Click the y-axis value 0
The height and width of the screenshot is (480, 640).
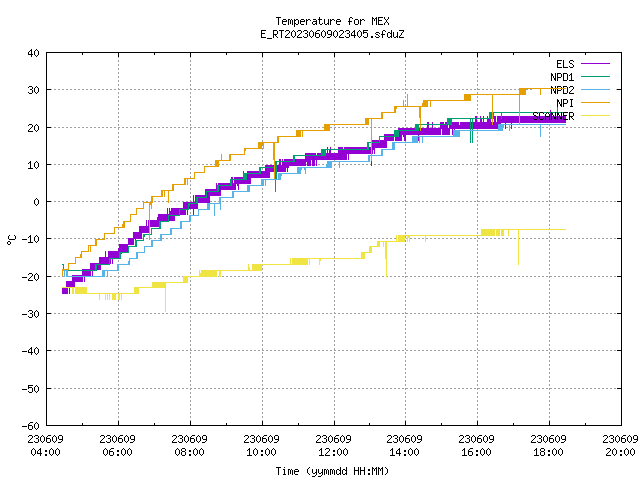(x=37, y=202)
